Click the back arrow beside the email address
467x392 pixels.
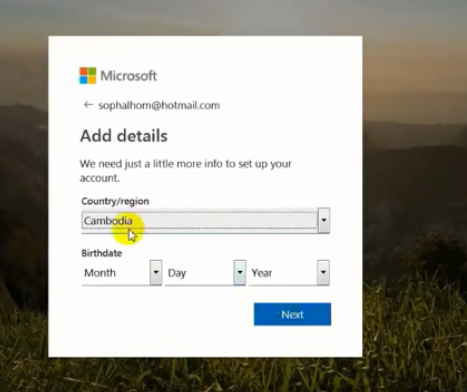click(x=88, y=105)
